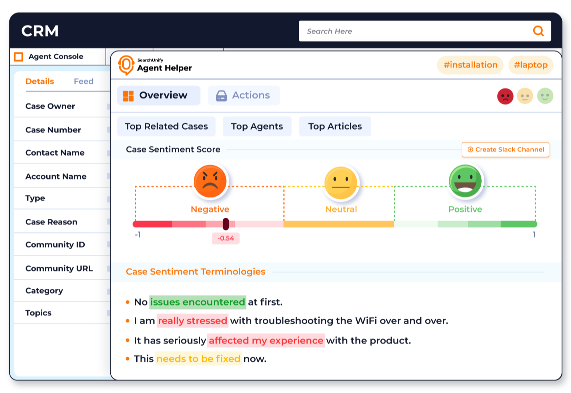571x393 pixels.
Task: Click the SearchUnify Agent Helper logo
Action: 155,65
